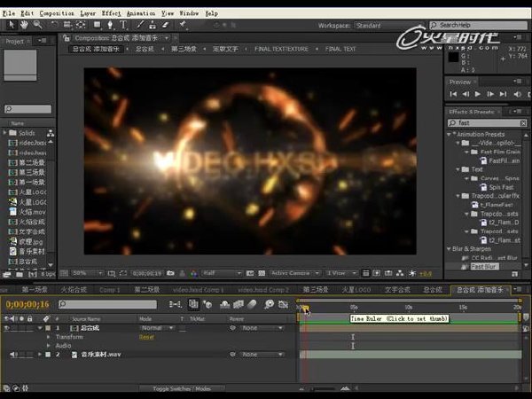
Task: Open the Standard workspace dropdown
Action: pos(389,26)
